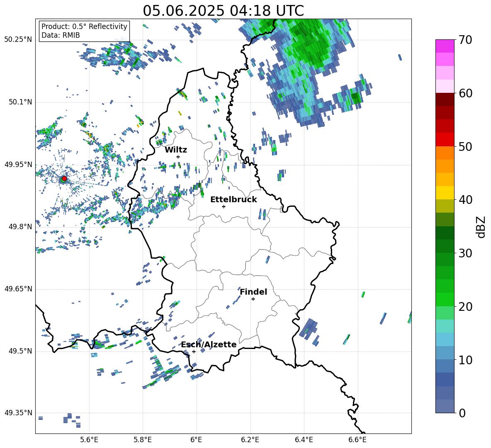Click the 0 colorbar tick label
The image size is (491, 448).
pyautogui.click(x=462, y=413)
